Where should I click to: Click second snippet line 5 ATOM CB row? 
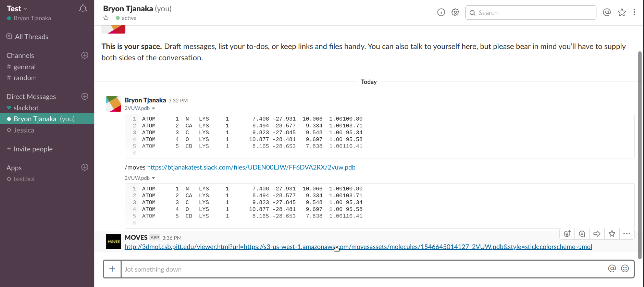(252, 216)
